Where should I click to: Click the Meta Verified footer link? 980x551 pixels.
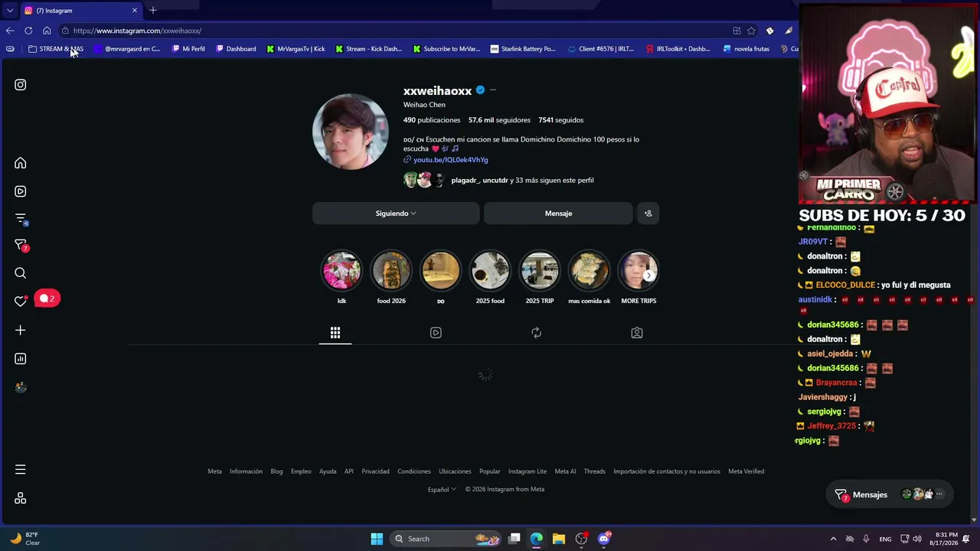(746, 471)
